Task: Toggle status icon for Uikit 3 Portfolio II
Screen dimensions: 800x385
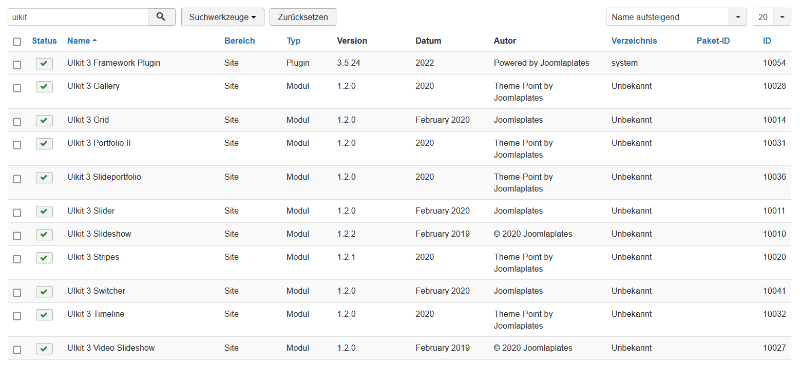Action: click(x=44, y=144)
